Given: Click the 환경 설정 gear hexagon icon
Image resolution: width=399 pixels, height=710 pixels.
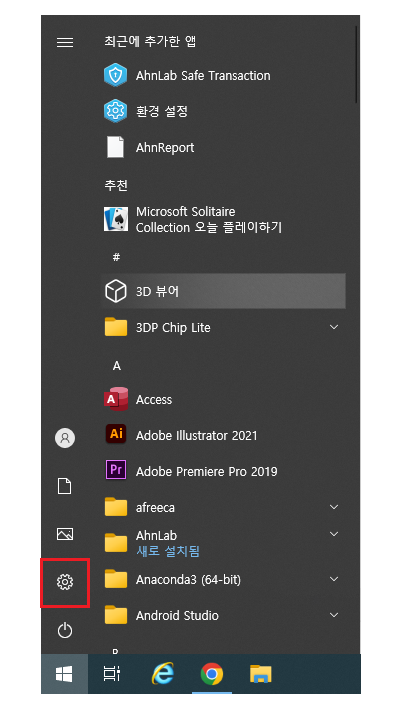Looking at the screenshot, I should pos(115,111).
